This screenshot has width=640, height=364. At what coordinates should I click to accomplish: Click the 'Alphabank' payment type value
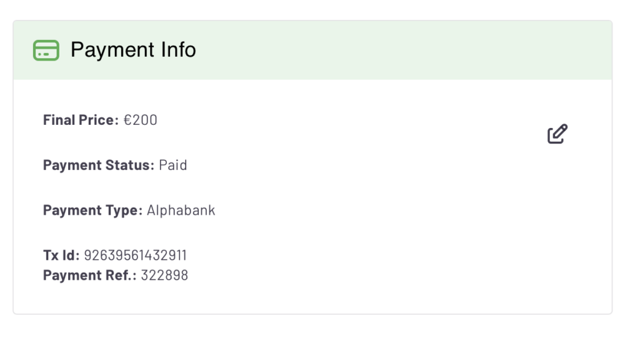tap(181, 210)
